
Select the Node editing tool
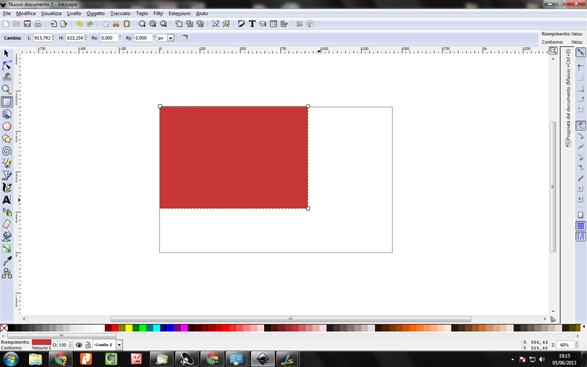coord(6,66)
